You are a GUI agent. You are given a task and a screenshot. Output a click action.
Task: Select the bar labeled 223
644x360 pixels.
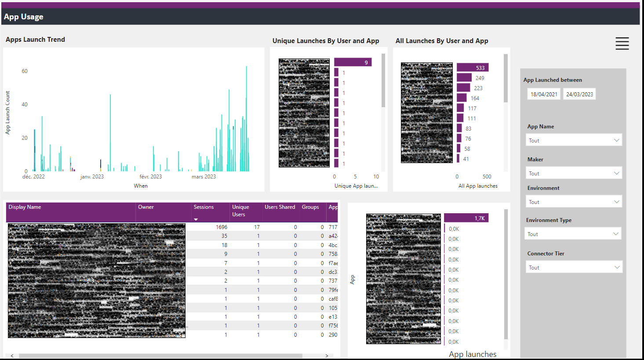click(463, 88)
